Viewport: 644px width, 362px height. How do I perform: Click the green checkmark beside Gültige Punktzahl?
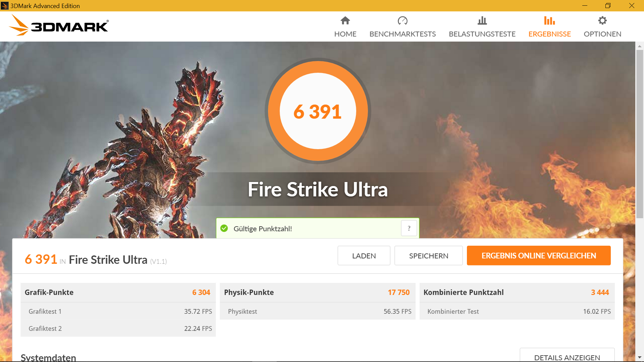click(x=223, y=228)
